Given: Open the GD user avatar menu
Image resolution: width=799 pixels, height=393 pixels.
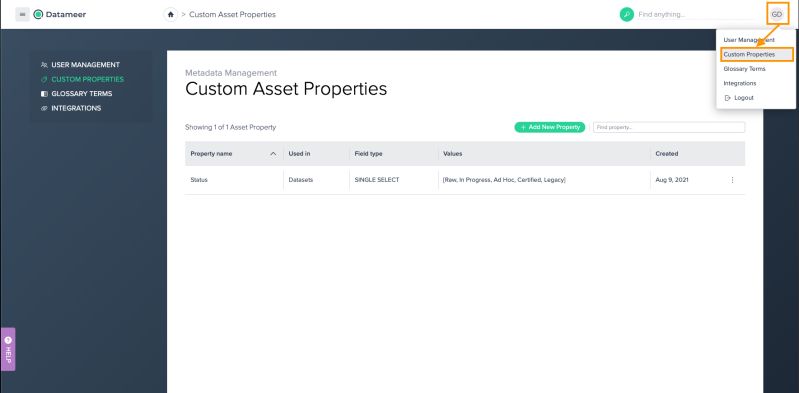Looking at the screenshot, I should (x=777, y=14).
